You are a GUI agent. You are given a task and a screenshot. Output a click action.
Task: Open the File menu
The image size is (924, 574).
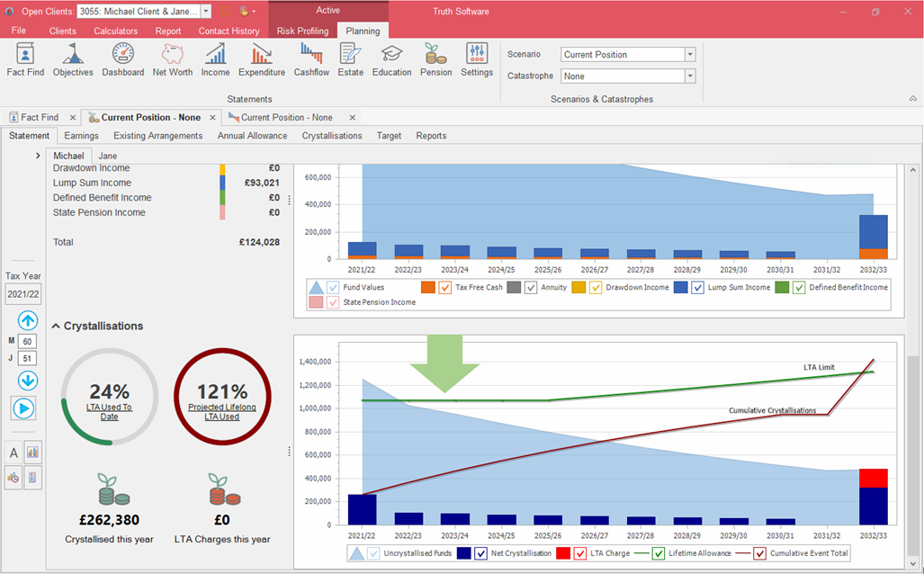point(18,31)
